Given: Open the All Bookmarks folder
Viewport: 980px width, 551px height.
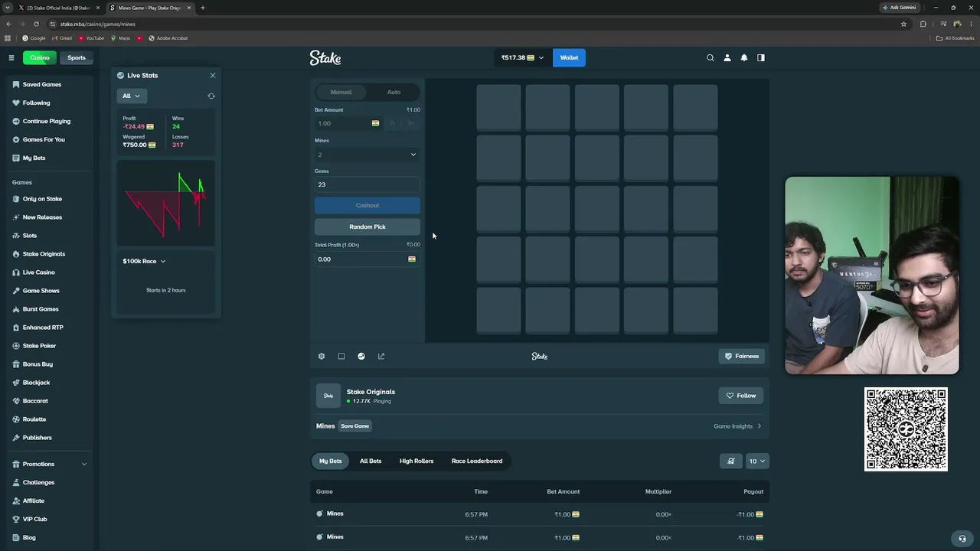Looking at the screenshot, I should [955, 38].
